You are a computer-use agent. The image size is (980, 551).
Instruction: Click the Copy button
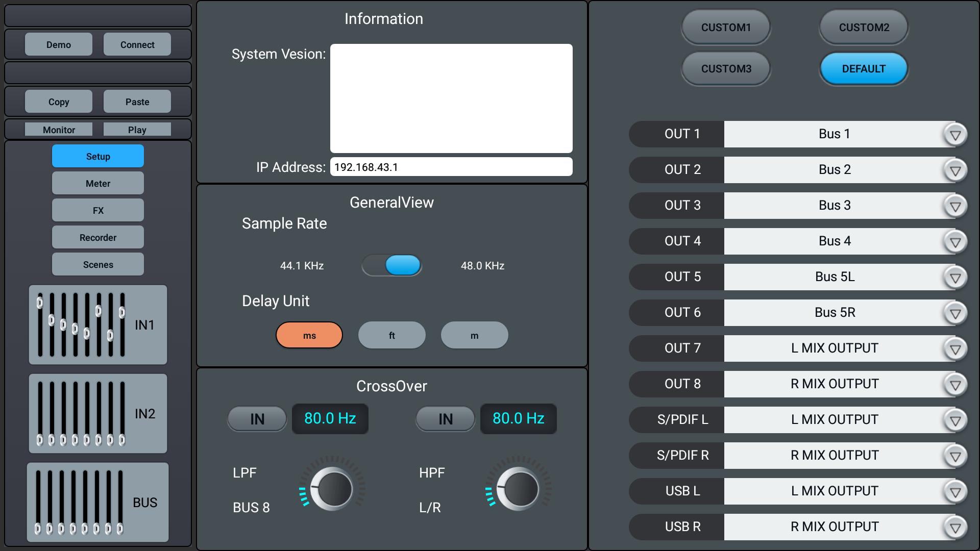tap(59, 102)
